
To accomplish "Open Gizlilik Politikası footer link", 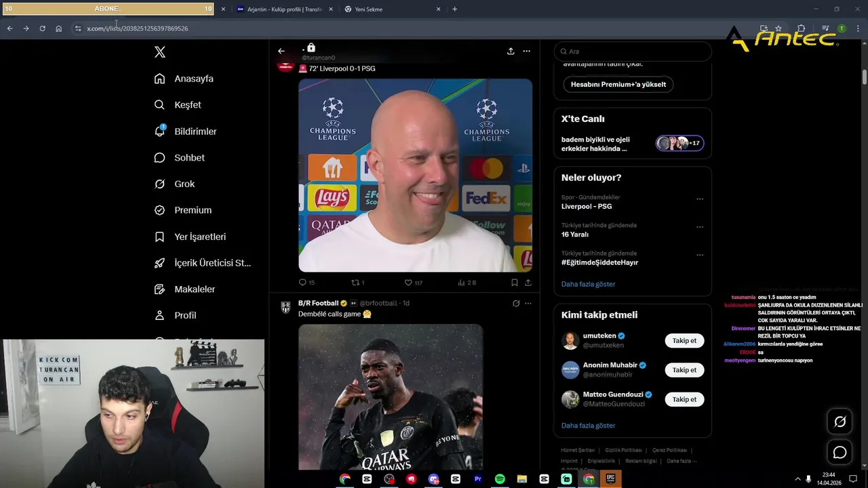I will pos(623,450).
